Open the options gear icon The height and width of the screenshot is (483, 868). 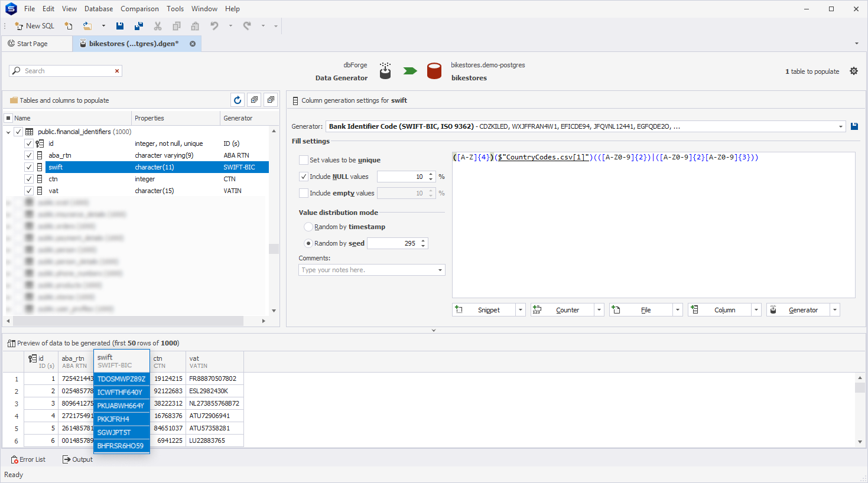(x=854, y=71)
